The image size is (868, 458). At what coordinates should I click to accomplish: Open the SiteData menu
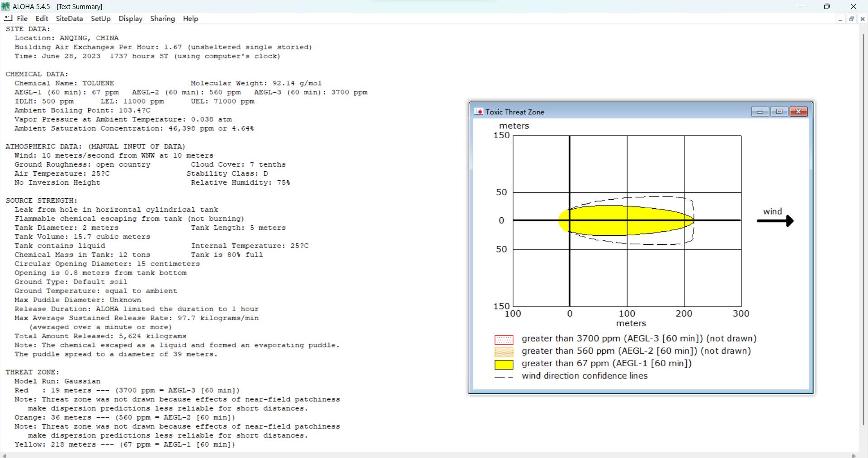tap(69, 19)
